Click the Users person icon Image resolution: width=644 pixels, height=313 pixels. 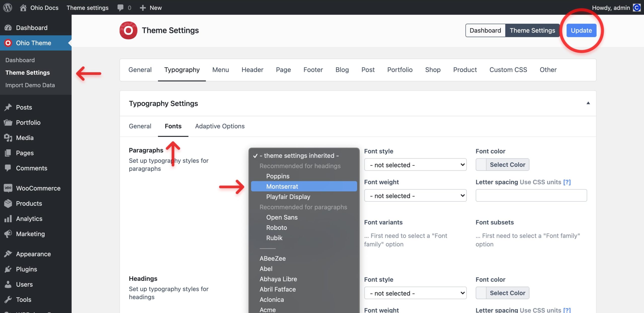tap(8, 284)
